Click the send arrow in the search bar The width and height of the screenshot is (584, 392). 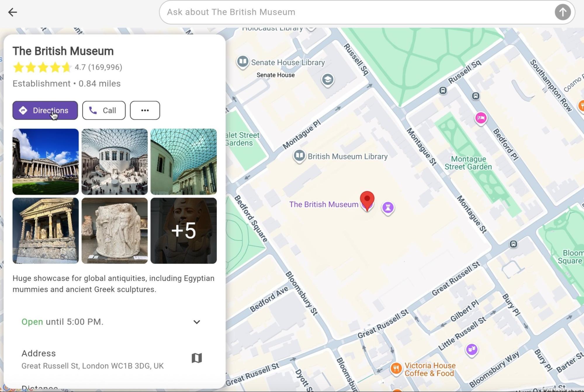click(x=562, y=12)
